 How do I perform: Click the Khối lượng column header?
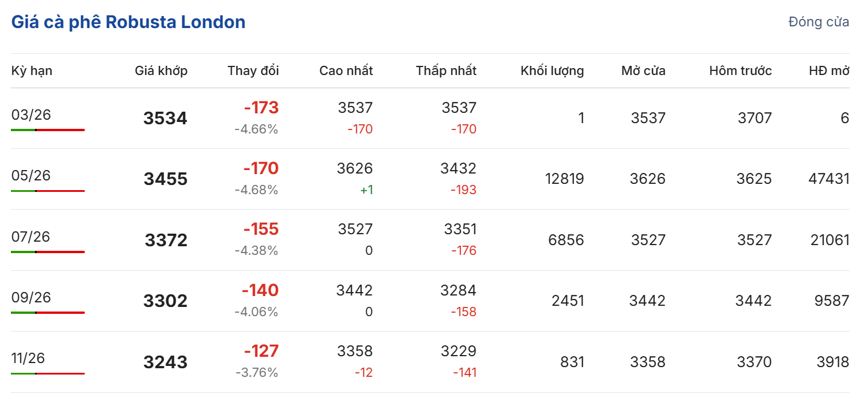click(x=552, y=70)
